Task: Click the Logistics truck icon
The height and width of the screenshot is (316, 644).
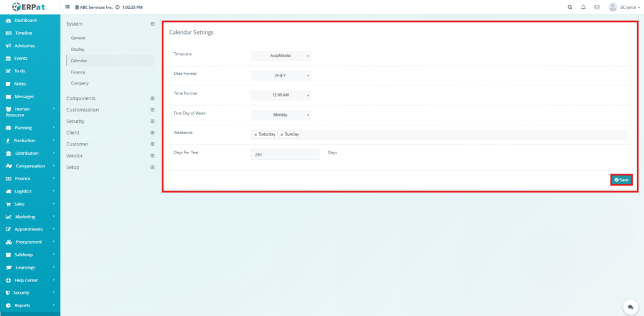Action: click(8, 191)
